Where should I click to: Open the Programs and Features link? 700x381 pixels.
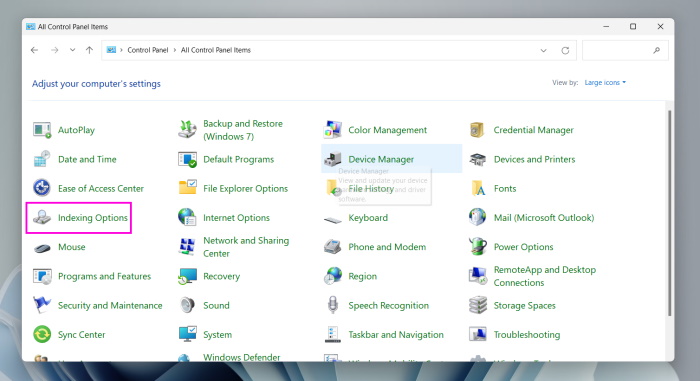(104, 276)
